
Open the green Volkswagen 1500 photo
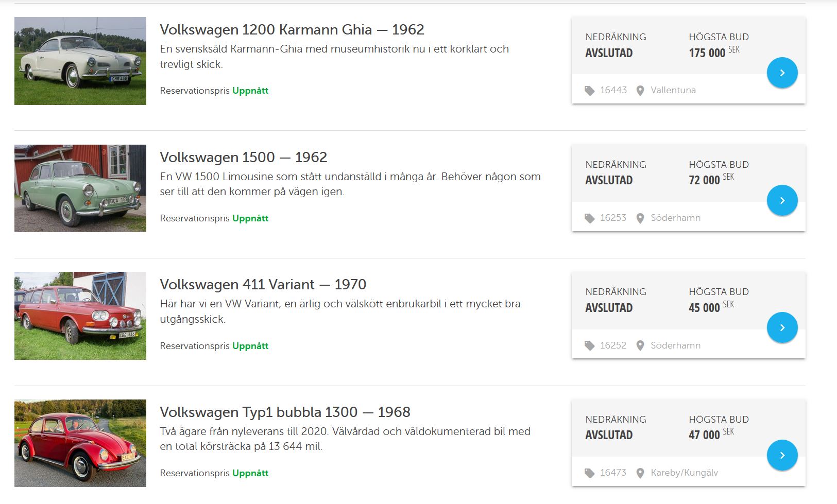[80, 188]
